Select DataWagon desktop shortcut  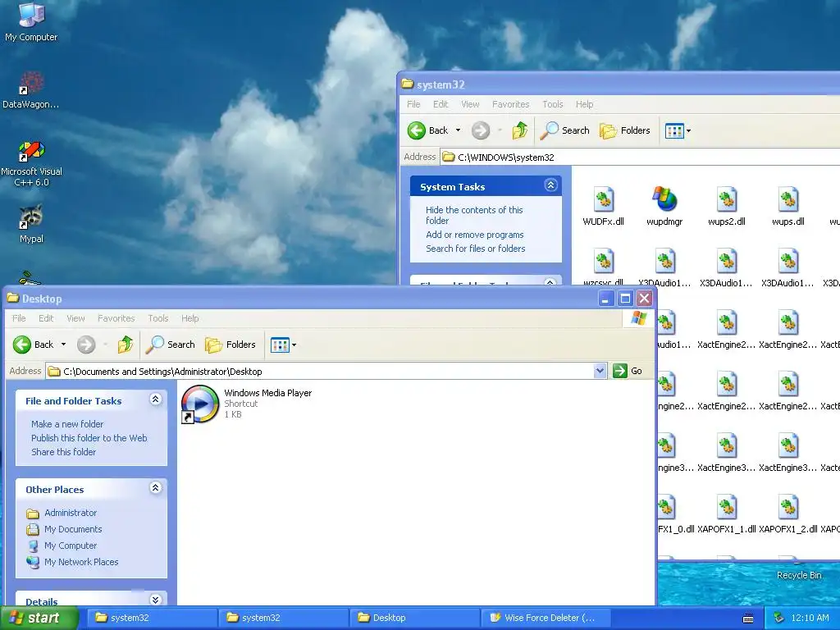click(31, 90)
